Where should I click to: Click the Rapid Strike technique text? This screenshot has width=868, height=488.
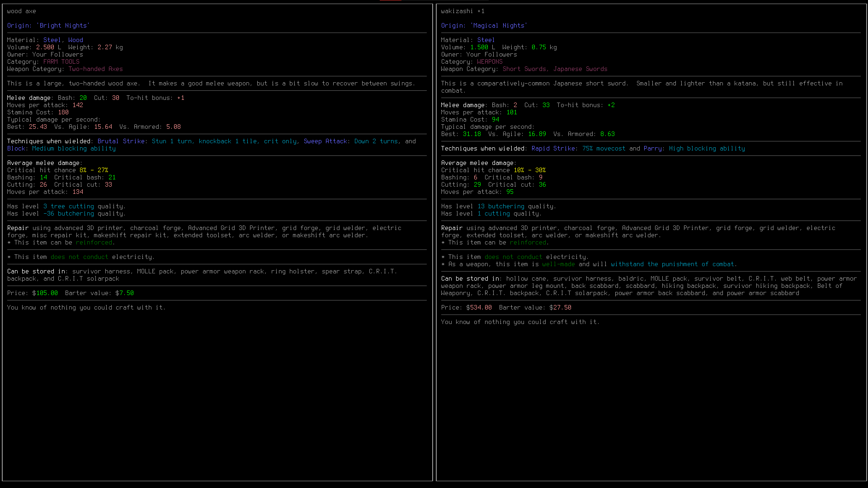[x=553, y=149]
